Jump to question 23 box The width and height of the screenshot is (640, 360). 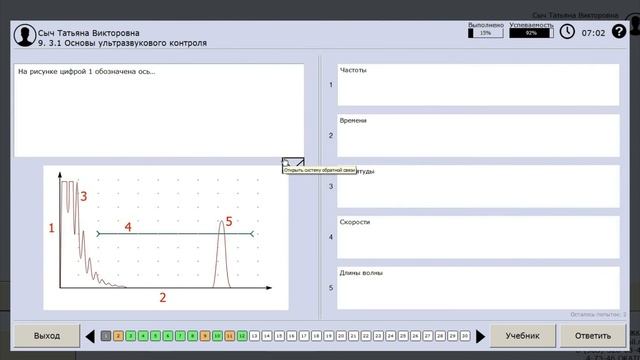click(x=378, y=336)
